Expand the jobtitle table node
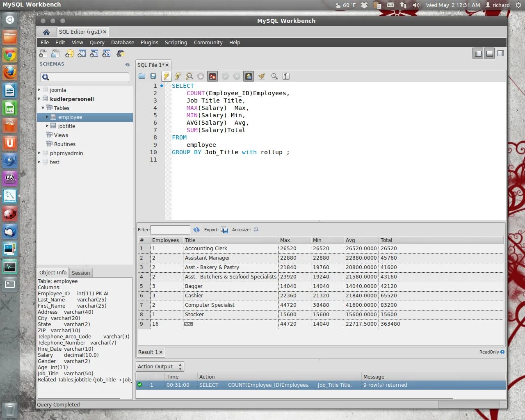Image resolution: width=525 pixels, height=420 pixels. (x=47, y=126)
